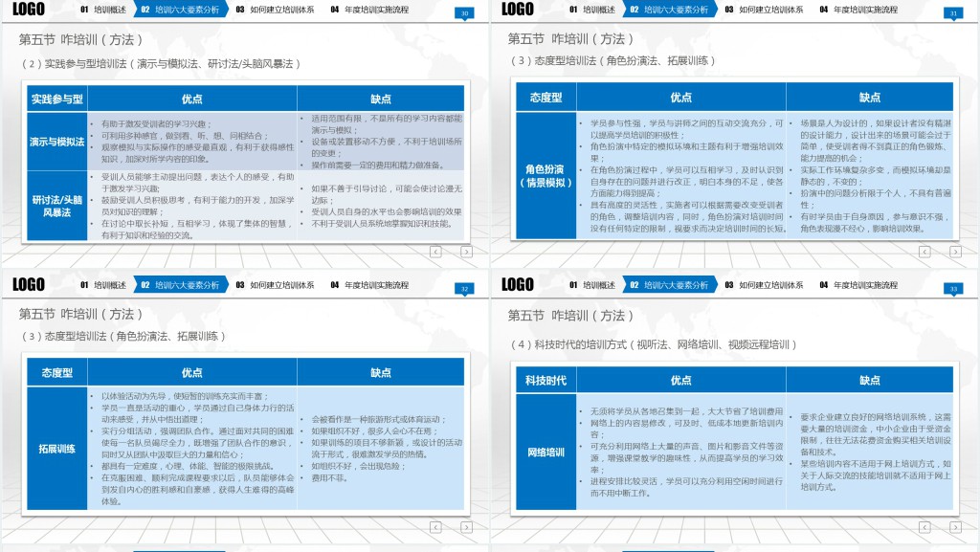Open tab 01 培训概述 on slide 33
The image size is (980, 552).
pos(591,285)
